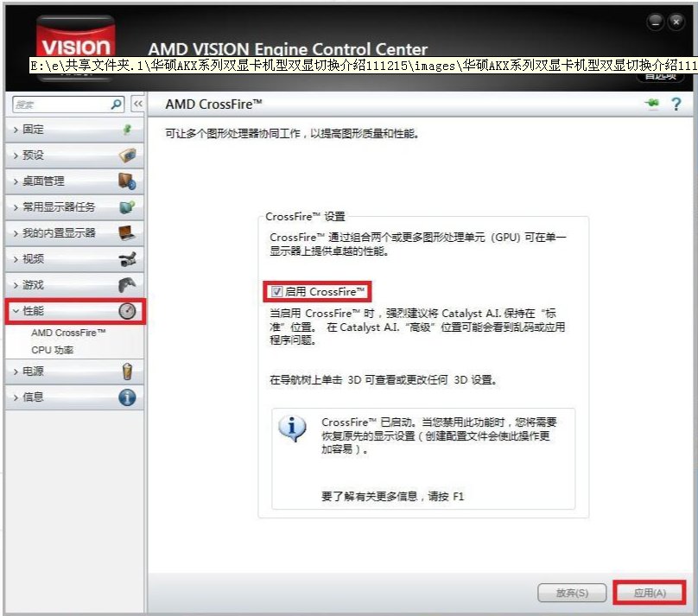Click the help question mark icon
The height and width of the screenshot is (616, 698).
tap(676, 104)
